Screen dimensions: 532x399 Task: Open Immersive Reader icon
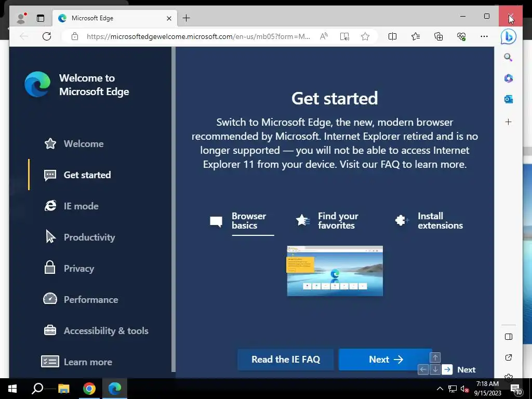point(344,36)
